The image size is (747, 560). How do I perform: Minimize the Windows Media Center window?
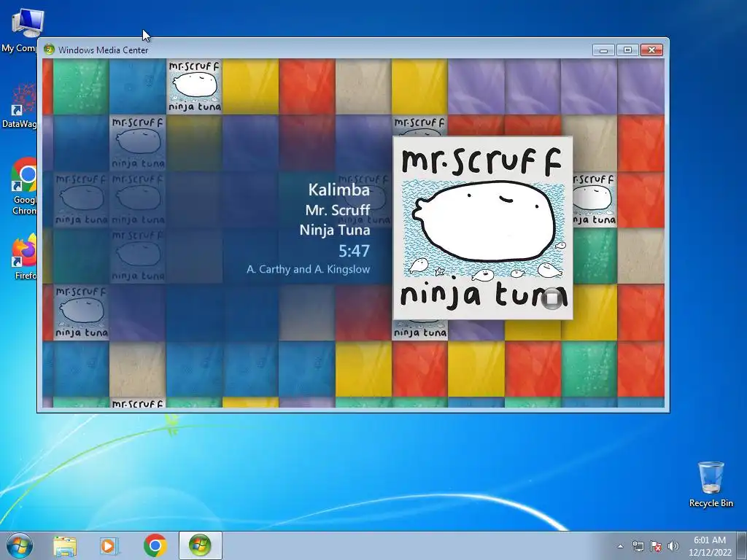click(603, 50)
